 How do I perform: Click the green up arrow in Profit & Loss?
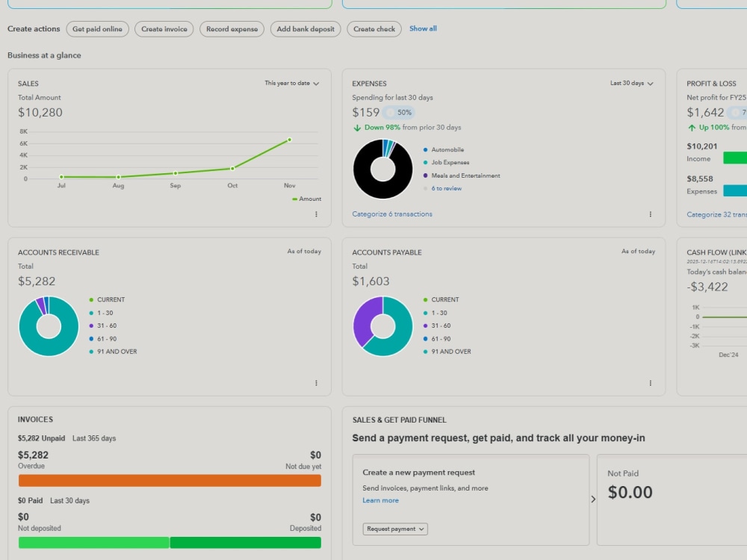point(692,128)
